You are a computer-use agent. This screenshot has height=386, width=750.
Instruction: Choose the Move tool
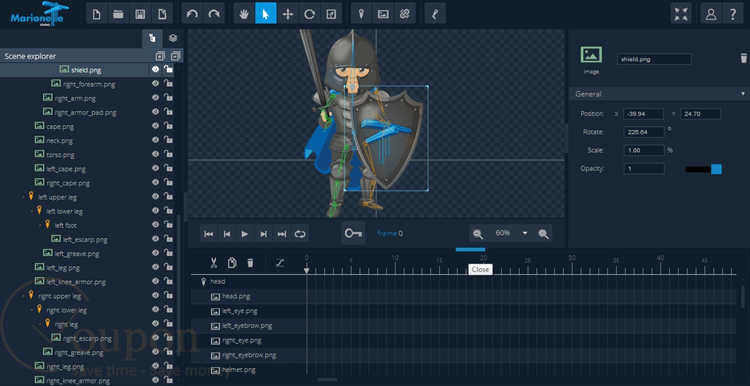[287, 13]
